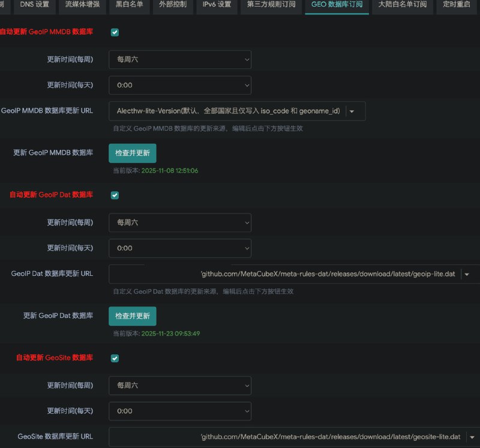The width and height of the screenshot is (480, 448).
Task: Expand the GeoIP Dat URL selection arrow
Action: (x=467, y=273)
